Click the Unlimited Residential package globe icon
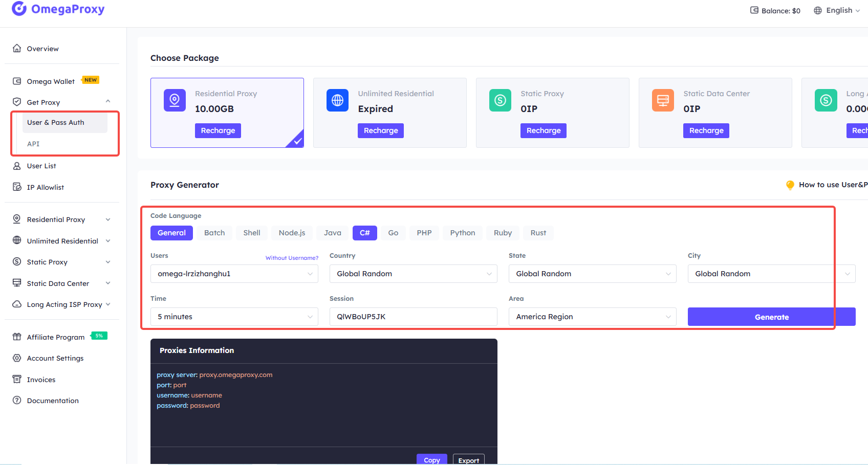Viewport: 868px width, 465px height. point(337,100)
